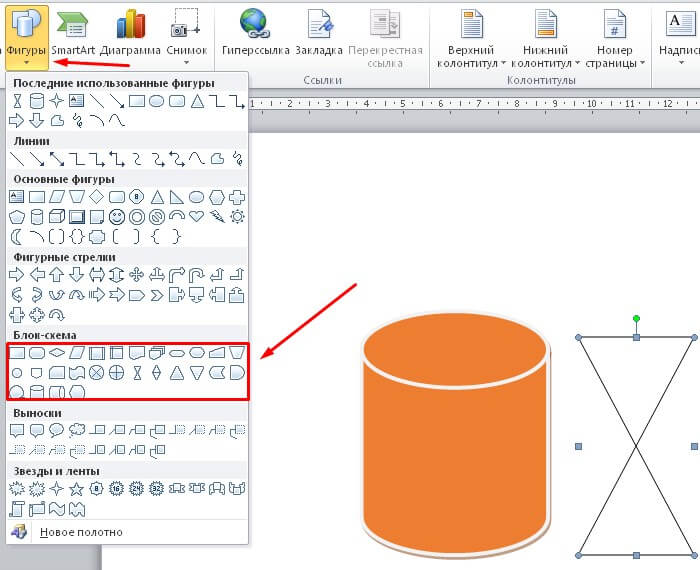Select the lightning bolt basic shape
This screenshot has height=570, width=700.
point(217,217)
